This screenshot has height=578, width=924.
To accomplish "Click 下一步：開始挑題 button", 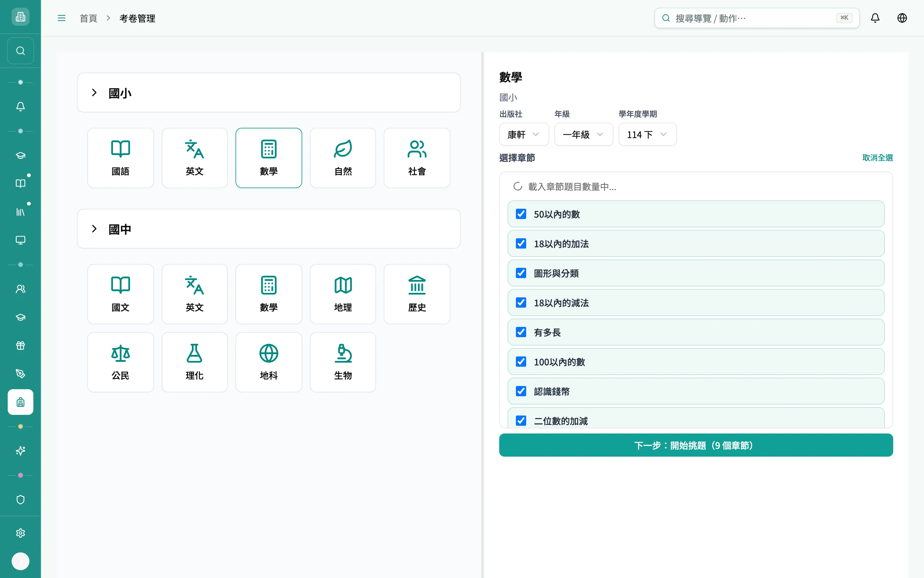I will point(696,445).
